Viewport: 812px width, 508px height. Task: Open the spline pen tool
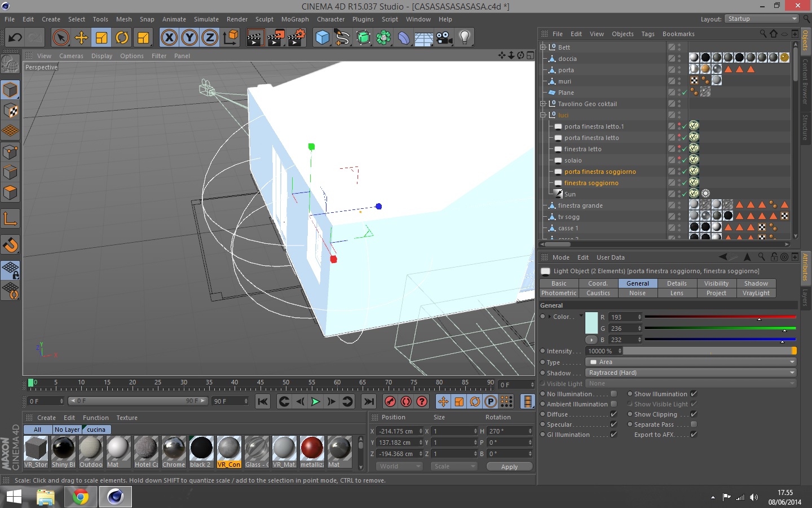click(x=343, y=38)
